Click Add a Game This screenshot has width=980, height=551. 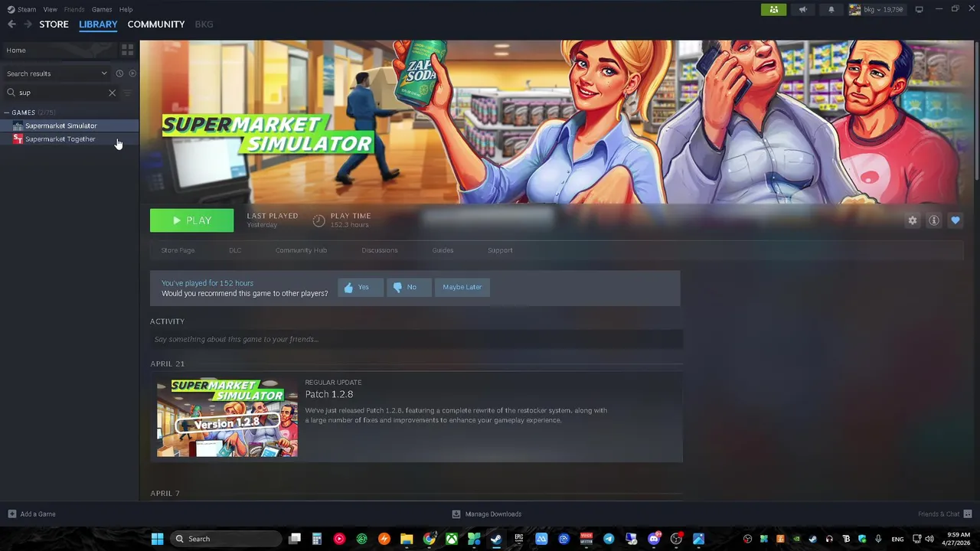point(31,514)
